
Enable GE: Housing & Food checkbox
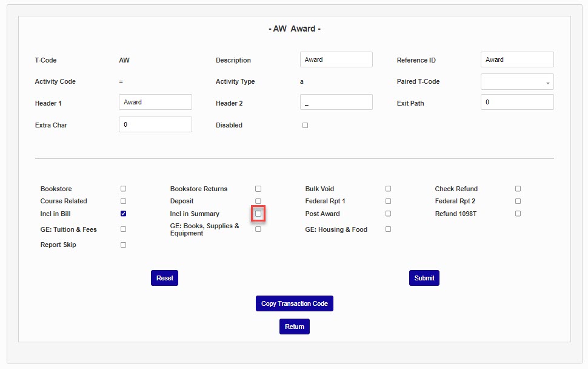388,229
